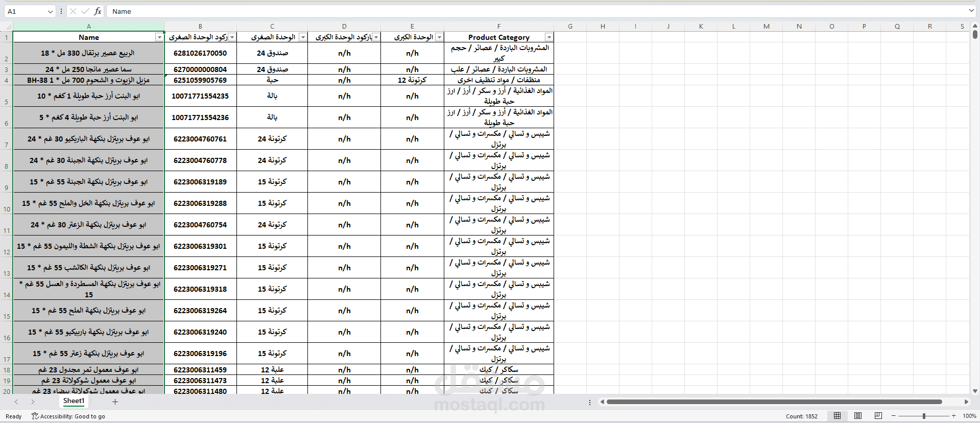Switch to Page Break Preview view
This screenshot has width=980, height=423.
coord(878,416)
